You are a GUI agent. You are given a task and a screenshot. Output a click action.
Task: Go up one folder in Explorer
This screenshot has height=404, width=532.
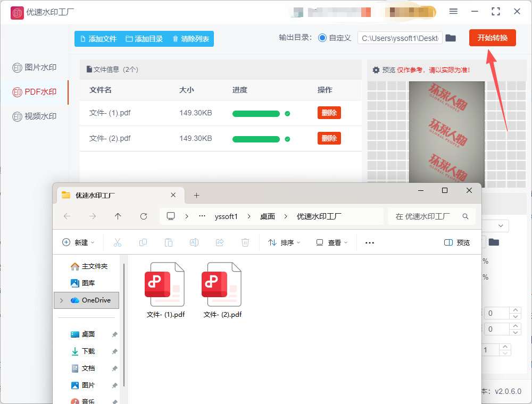pos(118,216)
